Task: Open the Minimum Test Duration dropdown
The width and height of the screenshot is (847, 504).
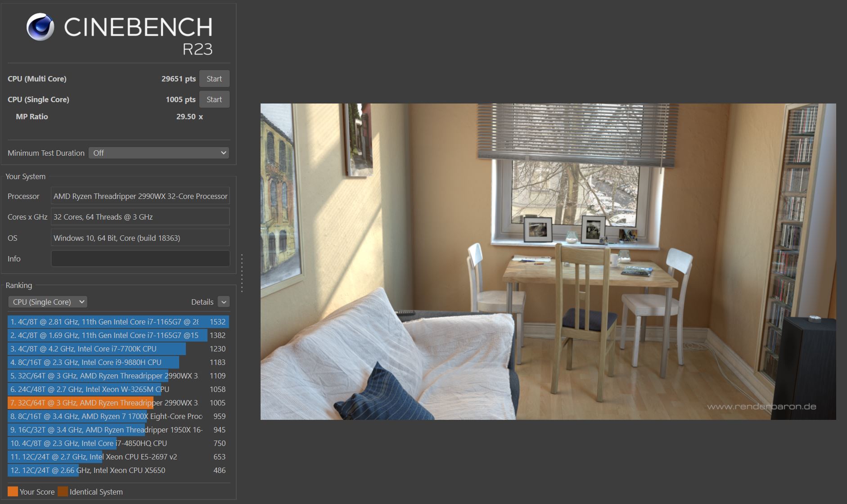Action: [x=158, y=153]
